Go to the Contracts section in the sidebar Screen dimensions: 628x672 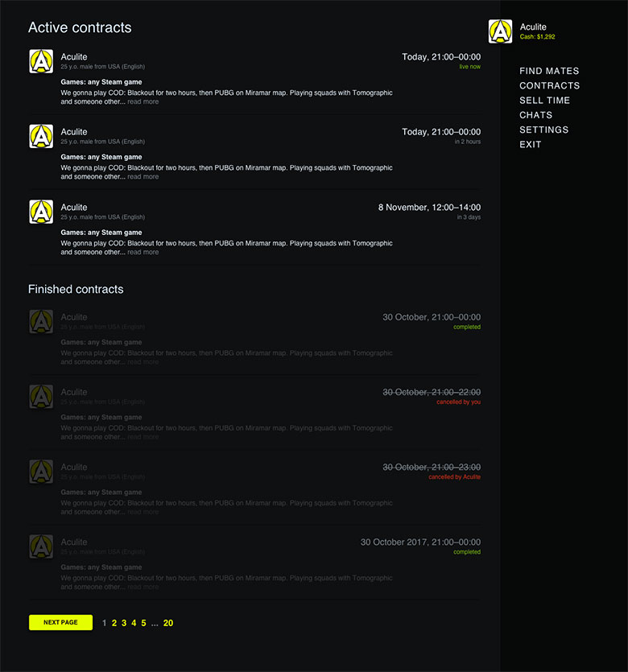click(x=550, y=86)
